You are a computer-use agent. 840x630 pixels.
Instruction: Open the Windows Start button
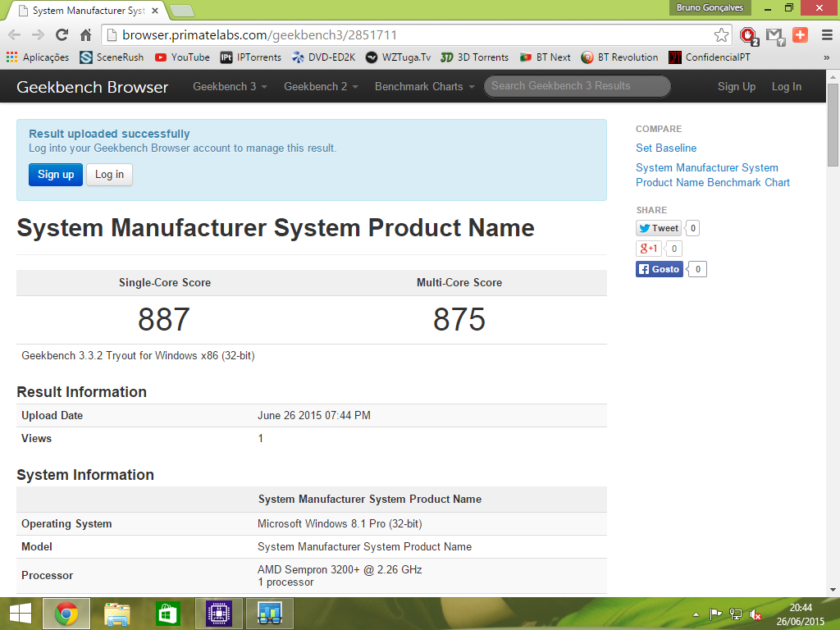[21, 614]
